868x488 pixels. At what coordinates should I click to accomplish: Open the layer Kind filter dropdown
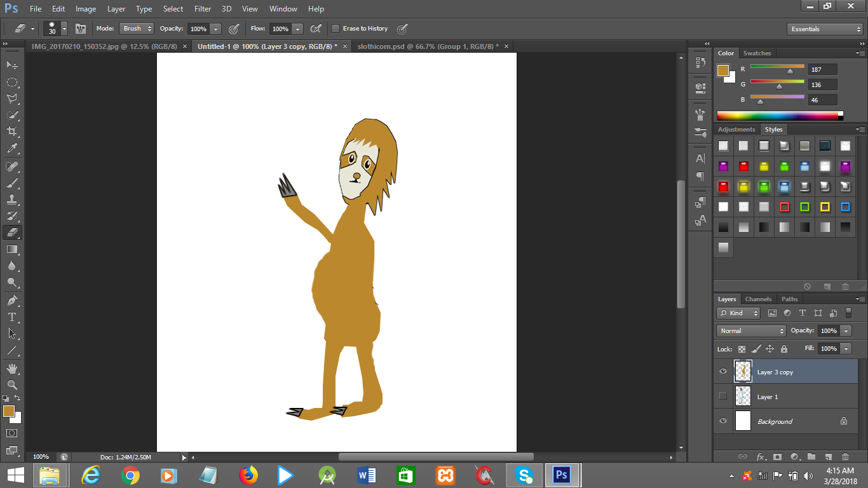(738, 313)
